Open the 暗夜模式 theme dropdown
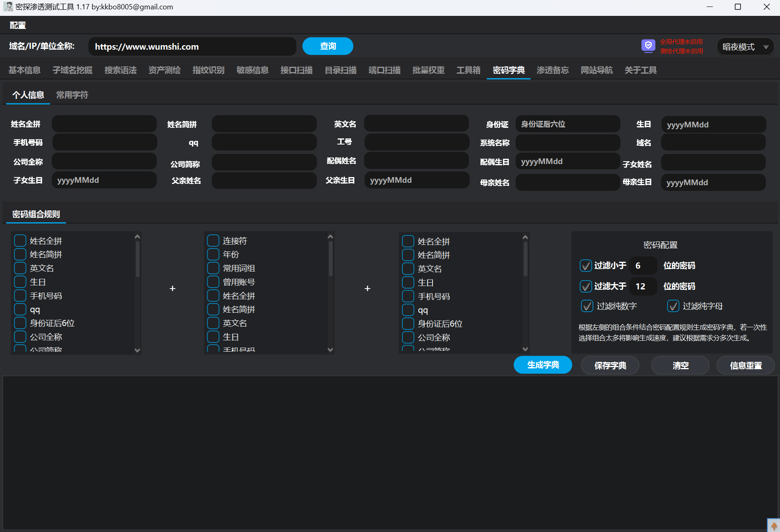This screenshot has height=532, width=780. 745,47
